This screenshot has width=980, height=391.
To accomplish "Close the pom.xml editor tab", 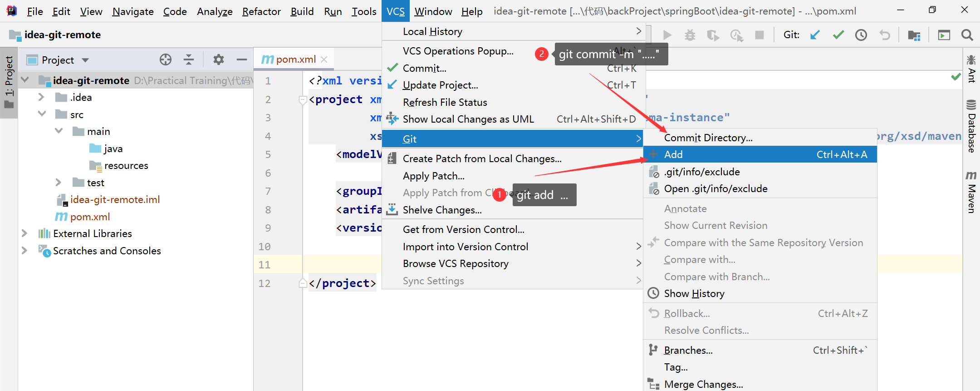I will click(x=324, y=59).
